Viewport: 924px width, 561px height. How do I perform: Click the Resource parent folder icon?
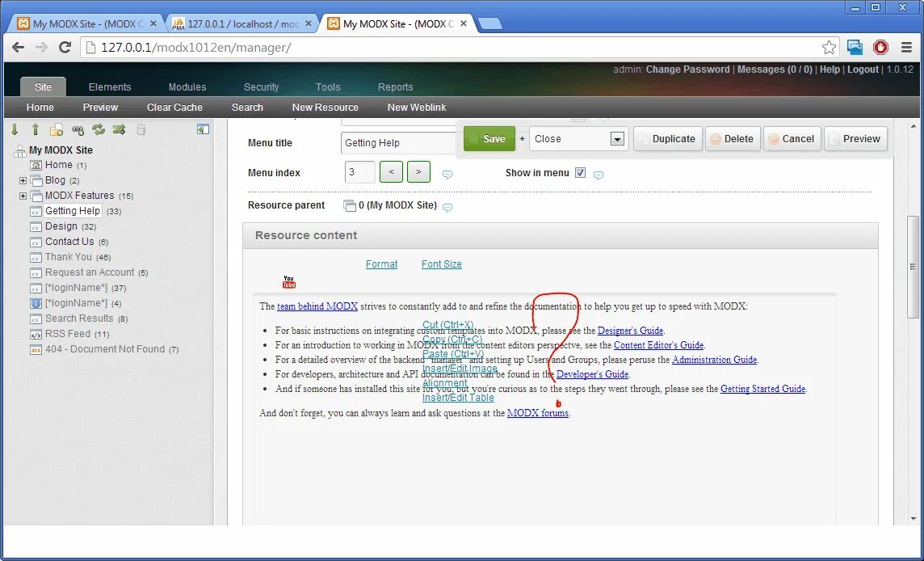pos(350,205)
